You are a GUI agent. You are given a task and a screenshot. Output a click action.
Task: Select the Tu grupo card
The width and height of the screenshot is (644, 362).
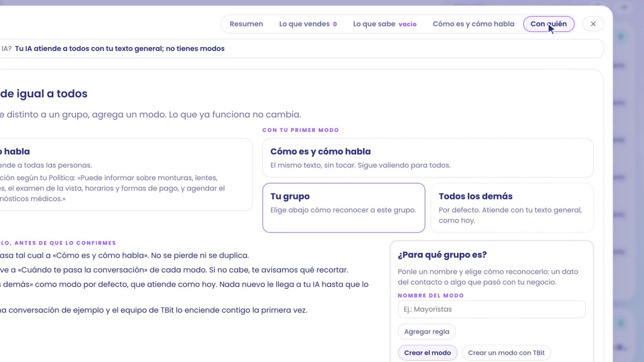pos(344,207)
